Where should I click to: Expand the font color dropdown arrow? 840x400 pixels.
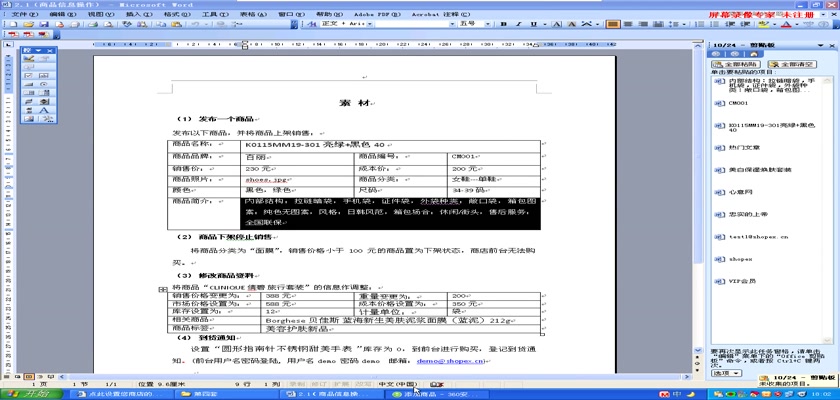click(x=797, y=24)
